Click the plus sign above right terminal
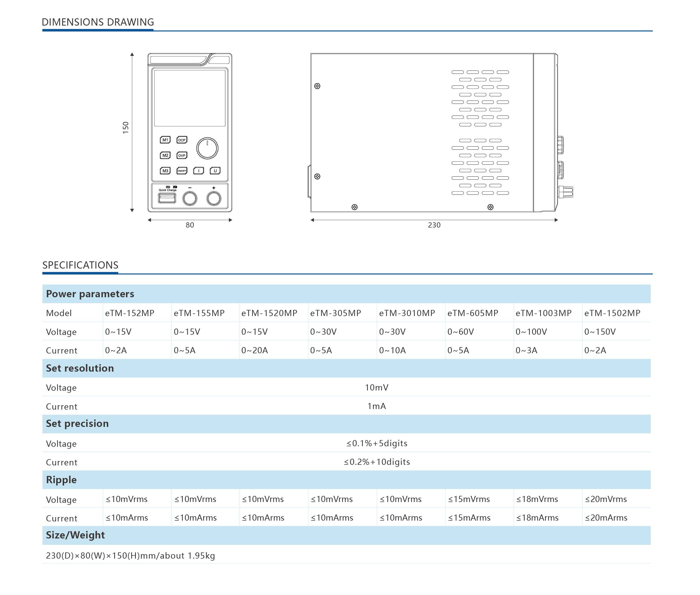Screen dimensions: 700x595 point(214,188)
